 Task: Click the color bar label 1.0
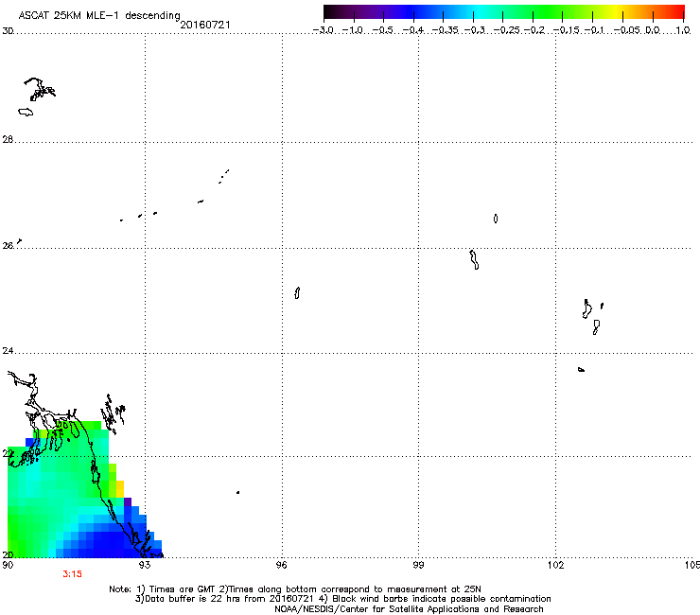[x=683, y=30]
